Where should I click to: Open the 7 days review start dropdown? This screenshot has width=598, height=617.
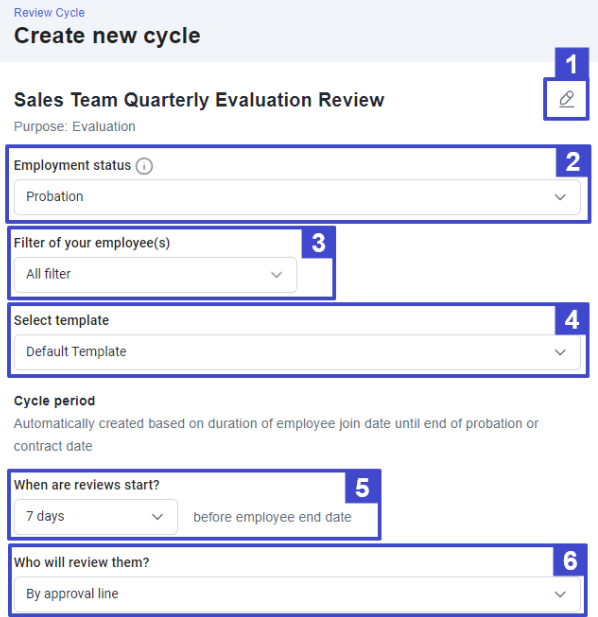click(x=96, y=517)
